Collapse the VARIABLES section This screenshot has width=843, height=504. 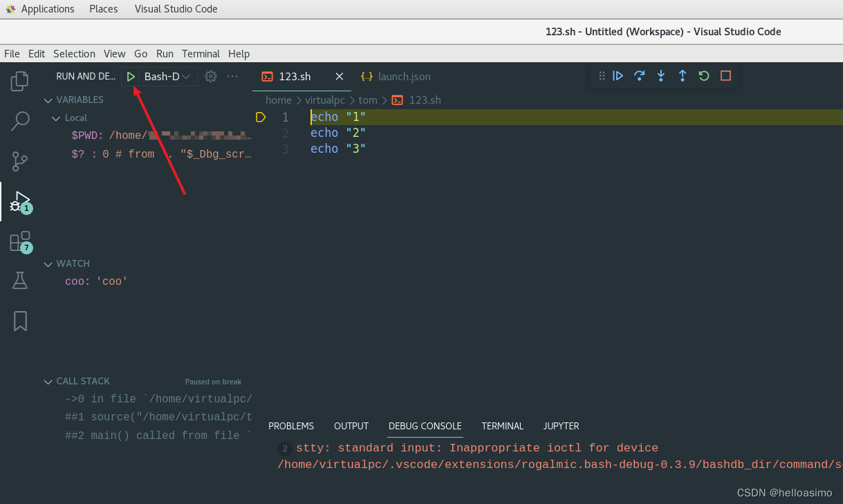48,100
